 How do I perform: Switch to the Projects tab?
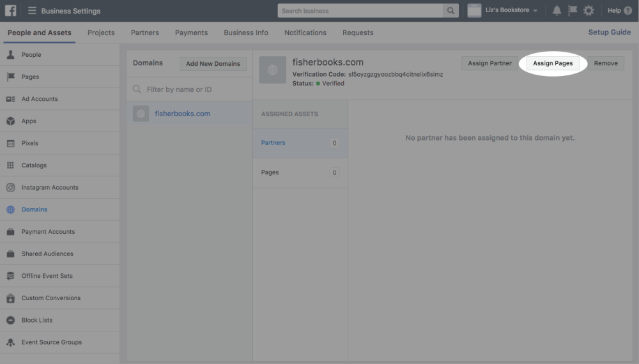tap(101, 33)
